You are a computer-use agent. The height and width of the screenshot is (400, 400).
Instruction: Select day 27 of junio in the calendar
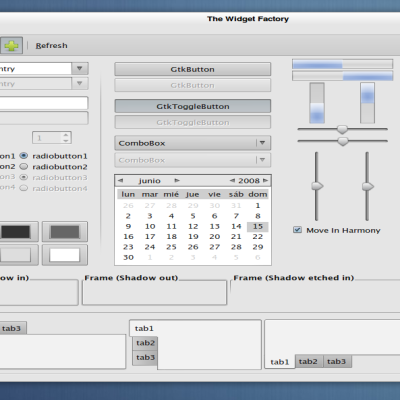(x=215, y=247)
